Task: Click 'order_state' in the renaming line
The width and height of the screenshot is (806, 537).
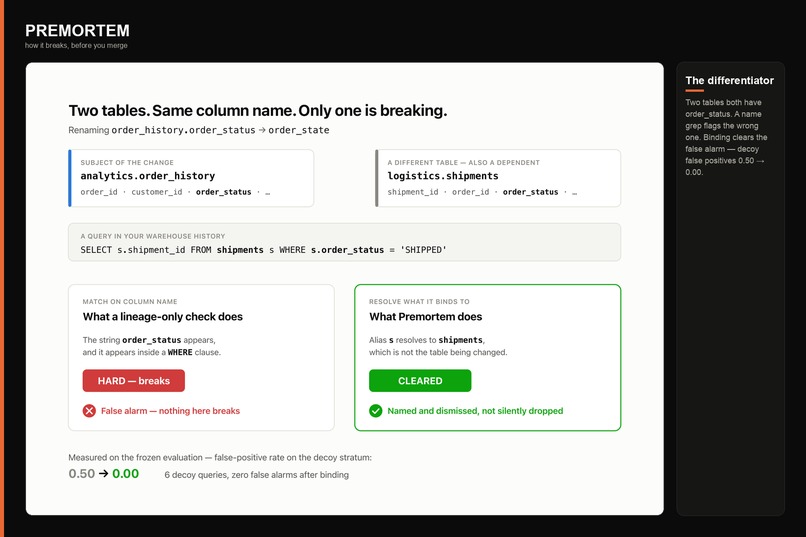Action: pyautogui.click(x=299, y=130)
